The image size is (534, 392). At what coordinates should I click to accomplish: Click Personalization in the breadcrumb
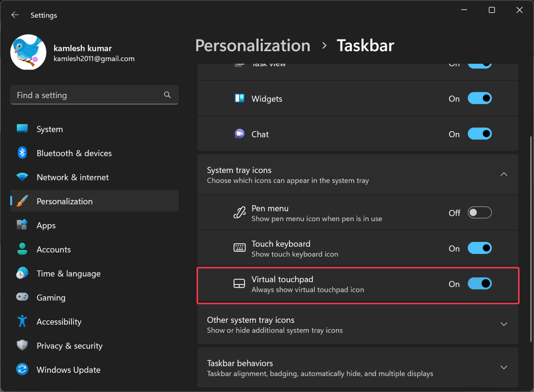pos(253,46)
